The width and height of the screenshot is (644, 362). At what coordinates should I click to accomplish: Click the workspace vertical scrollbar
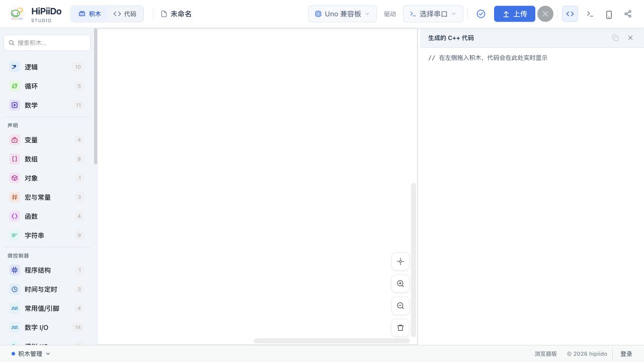click(x=414, y=259)
